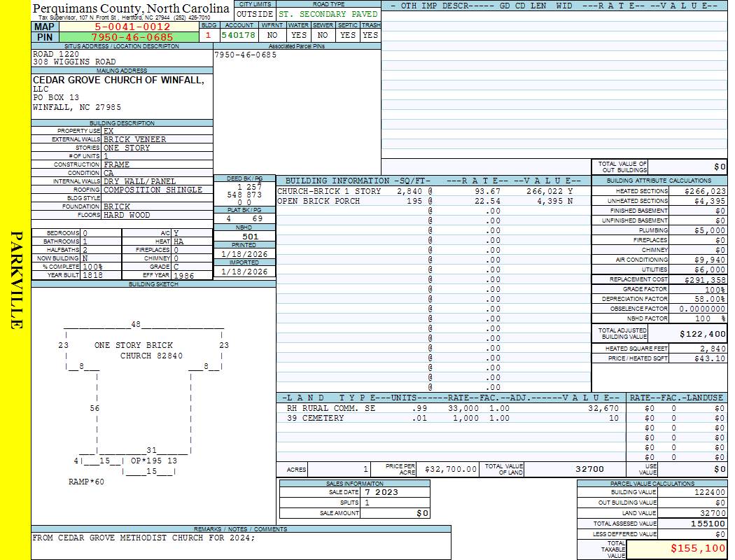This screenshot has width=735, height=560.
Task: Click total value of land 32700
Action: click(589, 469)
